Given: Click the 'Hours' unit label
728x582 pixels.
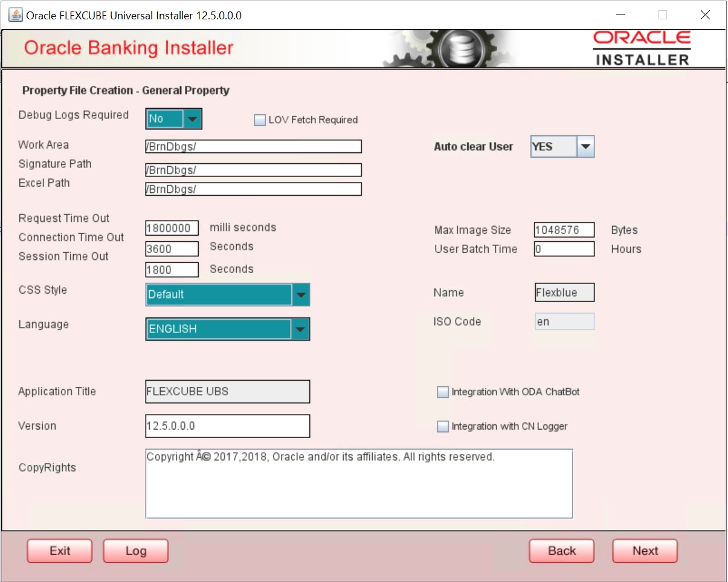Looking at the screenshot, I should (x=626, y=249).
